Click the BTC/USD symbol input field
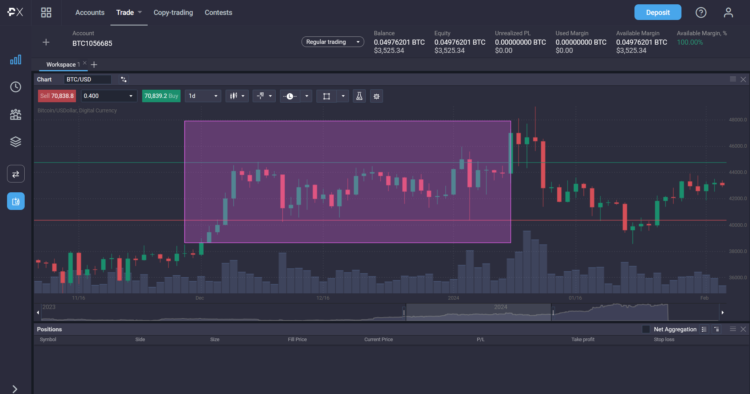Screen dimensions: 750x394 88,79
